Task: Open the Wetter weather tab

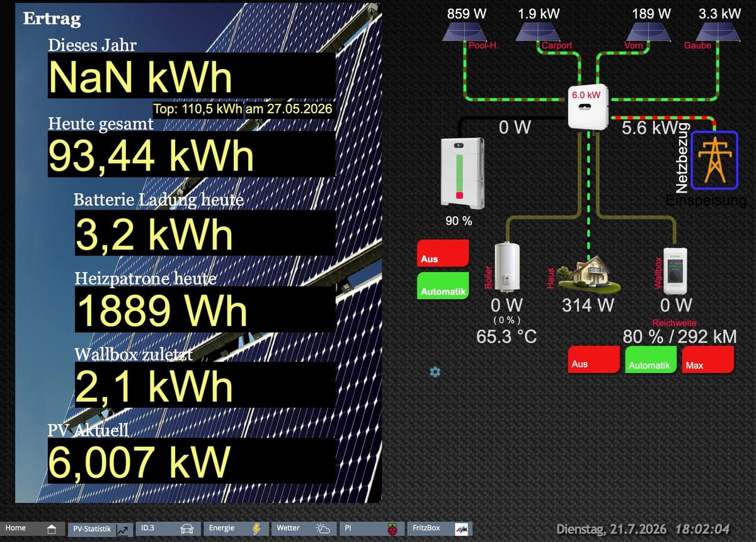Action: point(304,529)
